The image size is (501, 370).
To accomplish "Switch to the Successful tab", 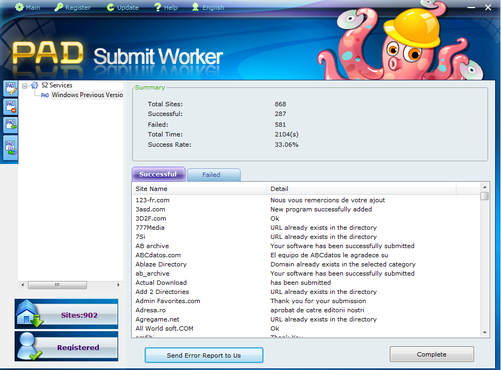I will pos(158,174).
